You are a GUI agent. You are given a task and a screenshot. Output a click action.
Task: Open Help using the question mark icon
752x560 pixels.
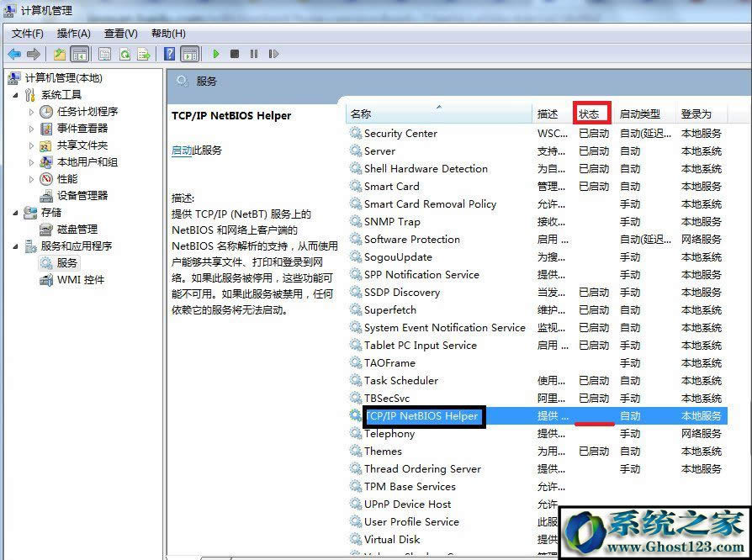click(x=169, y=53)
